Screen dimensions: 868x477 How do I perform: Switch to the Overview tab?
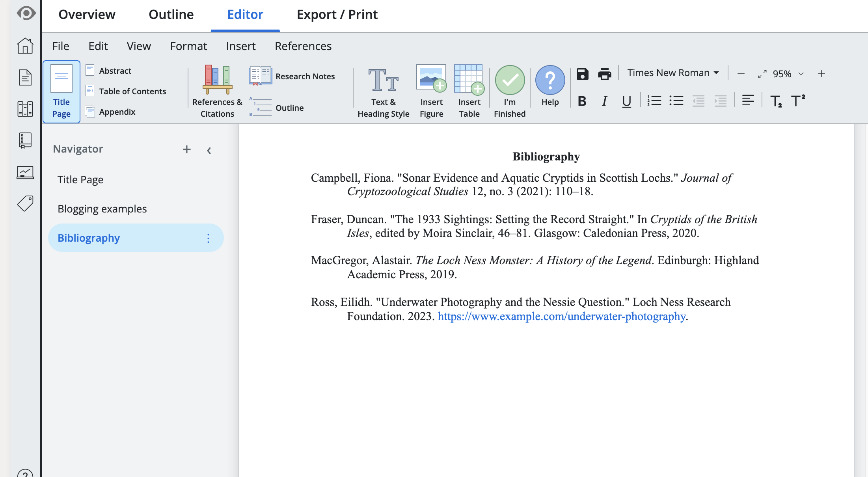[87, 15]
